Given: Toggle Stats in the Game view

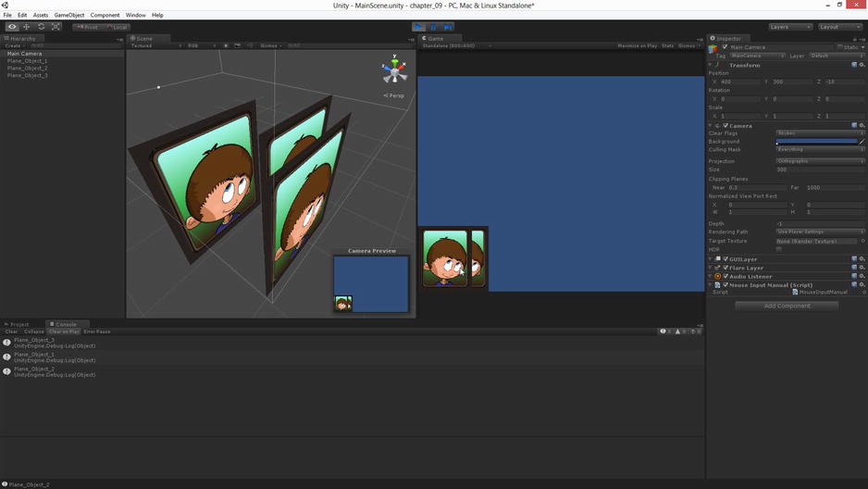Looking at the screenshot, I should 667,46.
